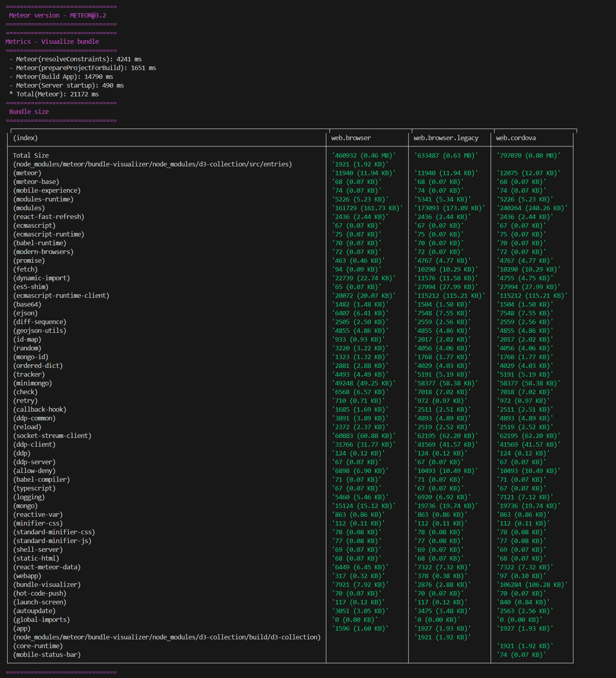Select the 'Meteor version - METEOR@3.2' heading
Image resolution: width=616 pixels, height=678 pixels.
(57, 15)
